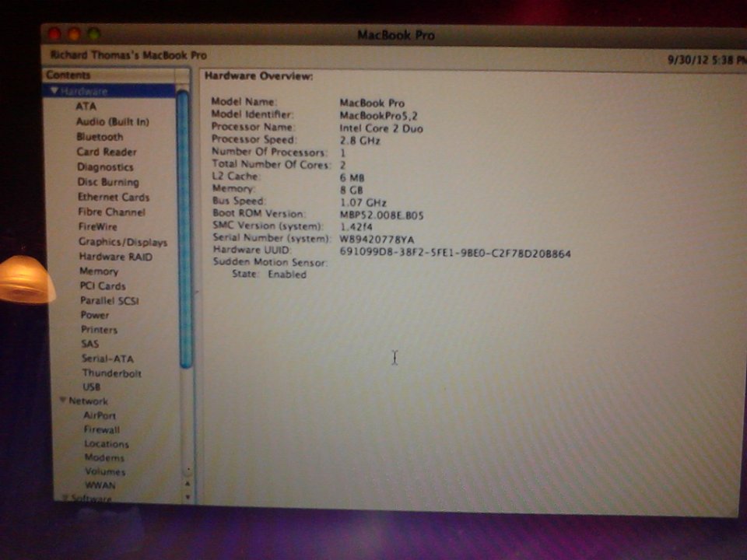This screenshot has height=560, width=747.
Task: Click the bus speed 1.07 GHz value
Action: pos(363,202)
